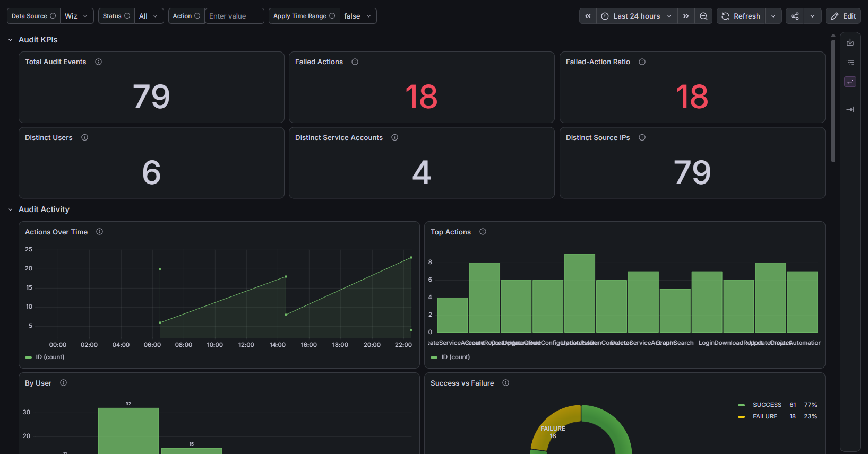Click the dashboard vertical scrollbar
868x454 pixels.
click(833, 101)
